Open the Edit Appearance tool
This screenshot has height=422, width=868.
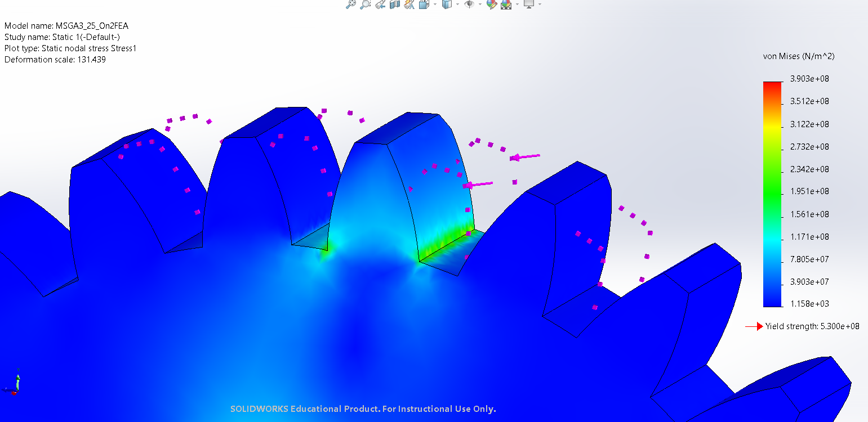tap(492, 4)
